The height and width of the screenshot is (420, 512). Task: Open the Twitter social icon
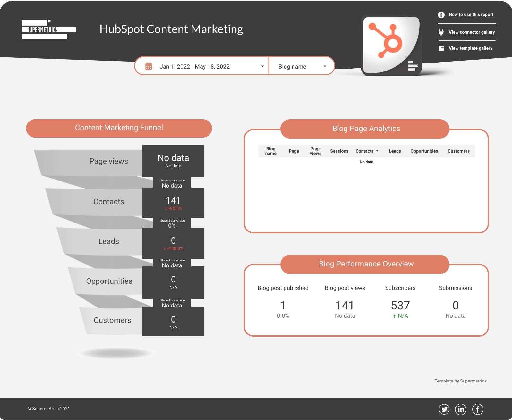tap(444, 409)
